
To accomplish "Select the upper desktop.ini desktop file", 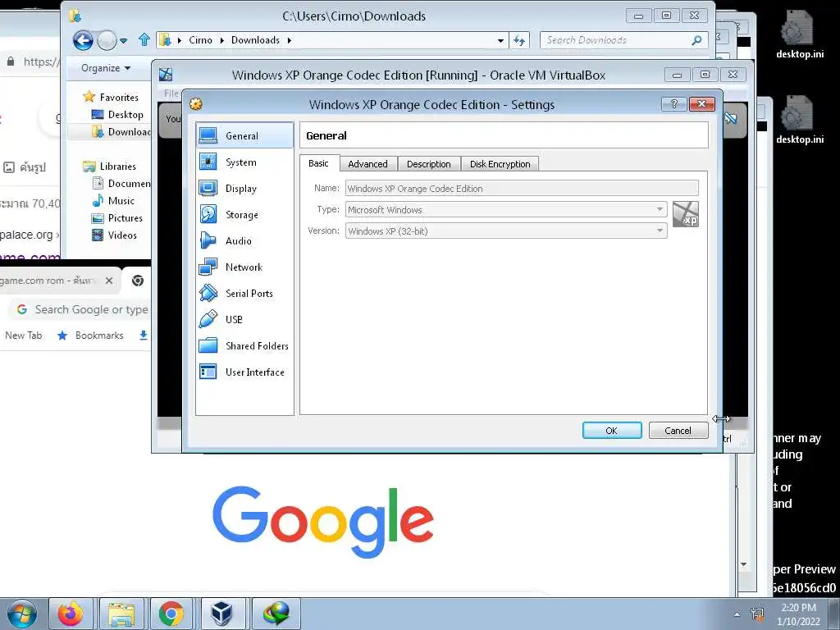I will tap(799, 34).
